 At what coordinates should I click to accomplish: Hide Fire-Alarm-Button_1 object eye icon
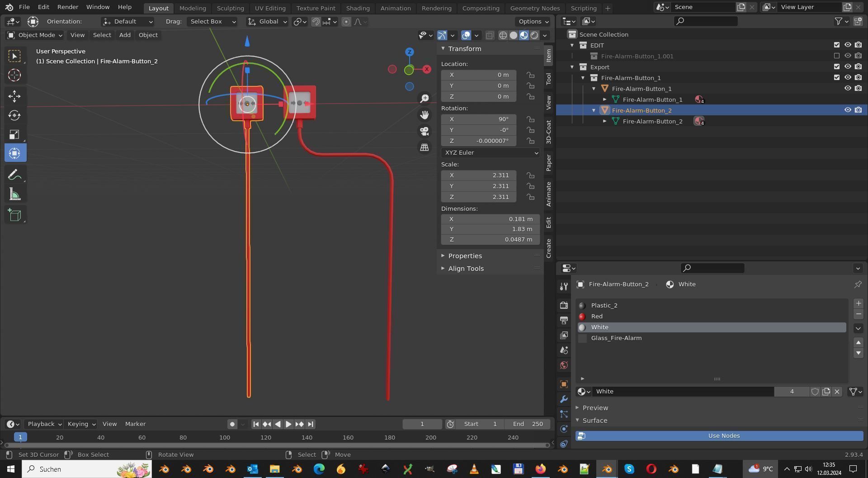click(x=848, y=89)
